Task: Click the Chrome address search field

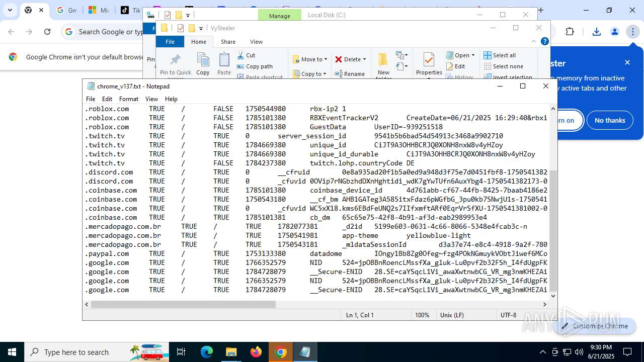Action: [x=111, y=32]
